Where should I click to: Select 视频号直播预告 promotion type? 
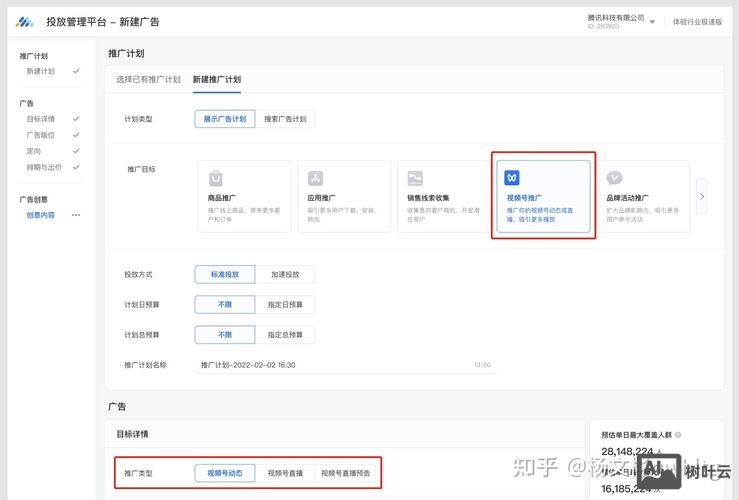[x=345, y=473]
